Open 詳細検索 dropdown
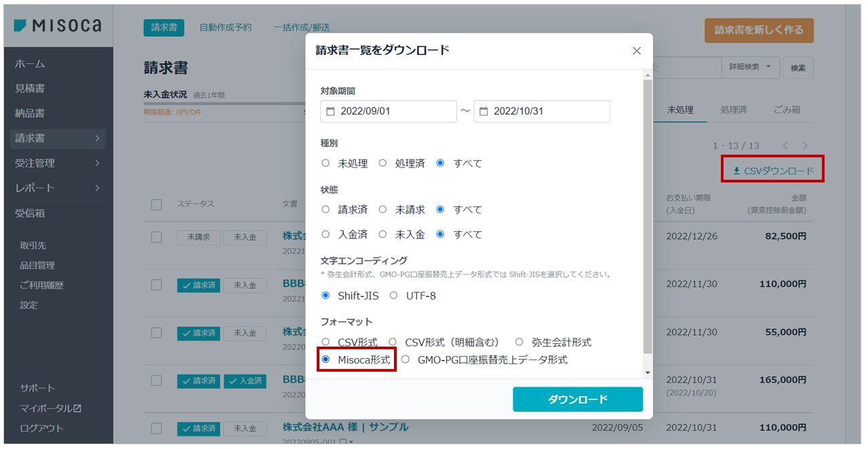Viewport: 868px width, 449px height. click(x=750, y=67)
